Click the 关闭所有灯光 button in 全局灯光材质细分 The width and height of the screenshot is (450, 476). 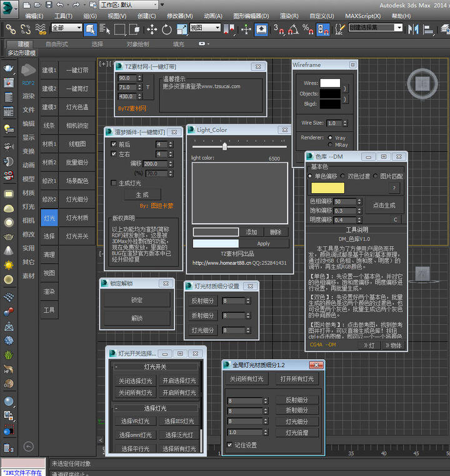(x=246, y=379)
